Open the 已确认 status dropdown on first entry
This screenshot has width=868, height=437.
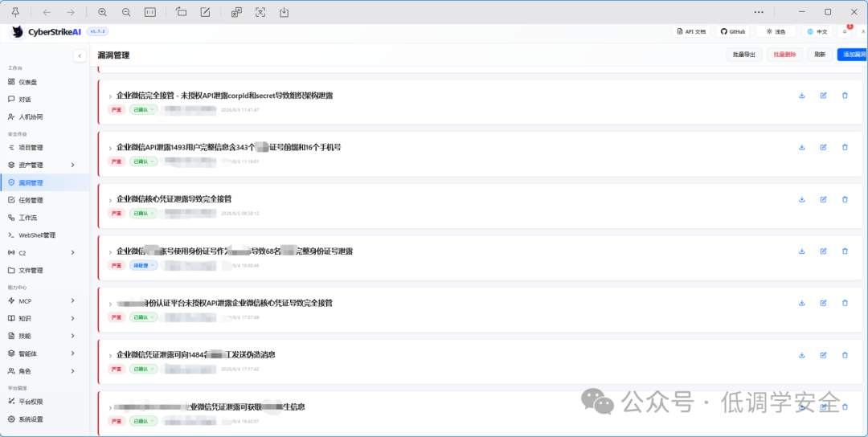coord(143,109)
